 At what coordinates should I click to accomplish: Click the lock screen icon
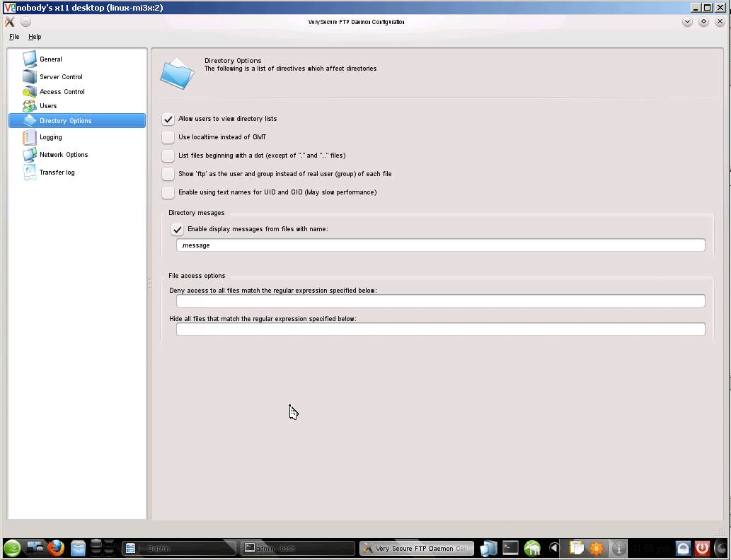pyautogui.click(x=683, y=548)
